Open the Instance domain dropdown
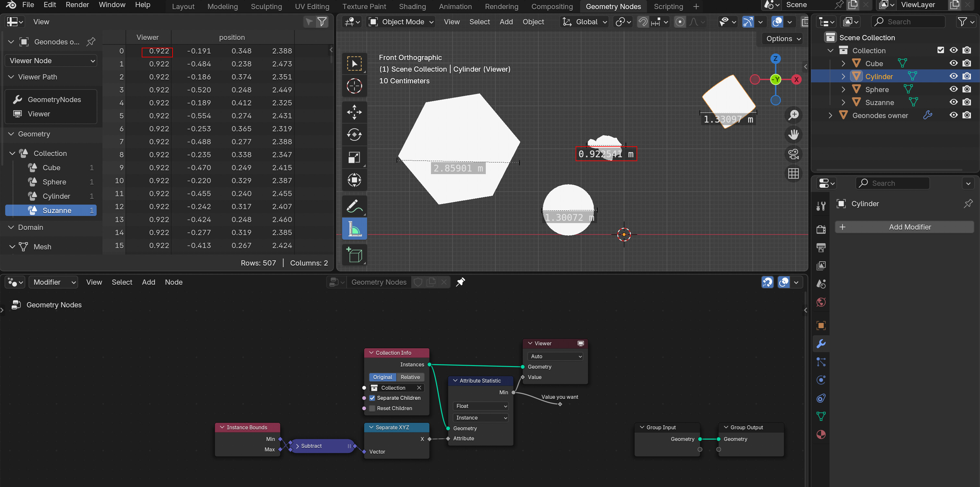The width and height of the screenshot is (980, 487). coord(481,417)
